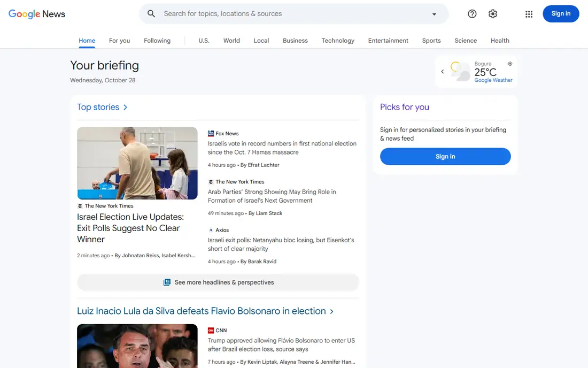Click the By Efrat Lachter byline
Viewport: 588px width, 368px height.
coord(260,165)
